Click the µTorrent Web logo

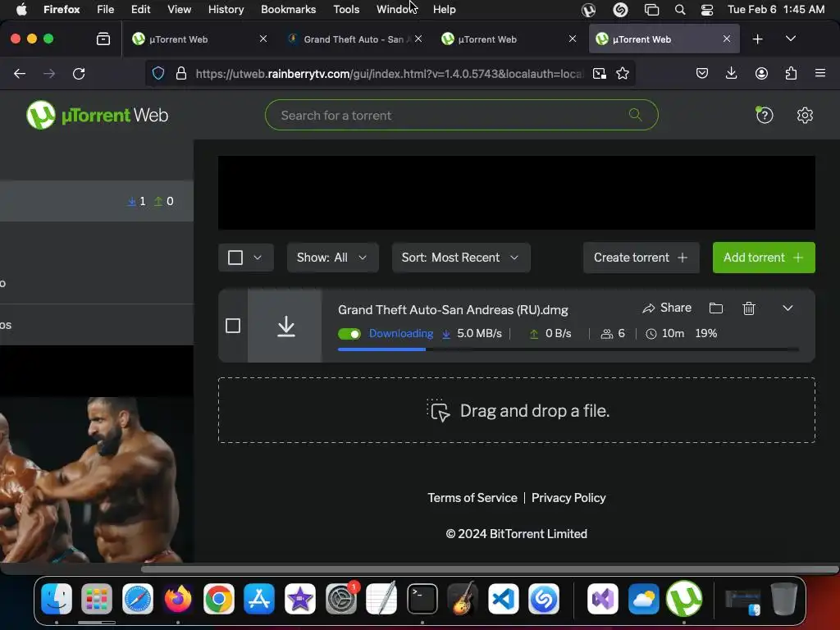point(97,115)
